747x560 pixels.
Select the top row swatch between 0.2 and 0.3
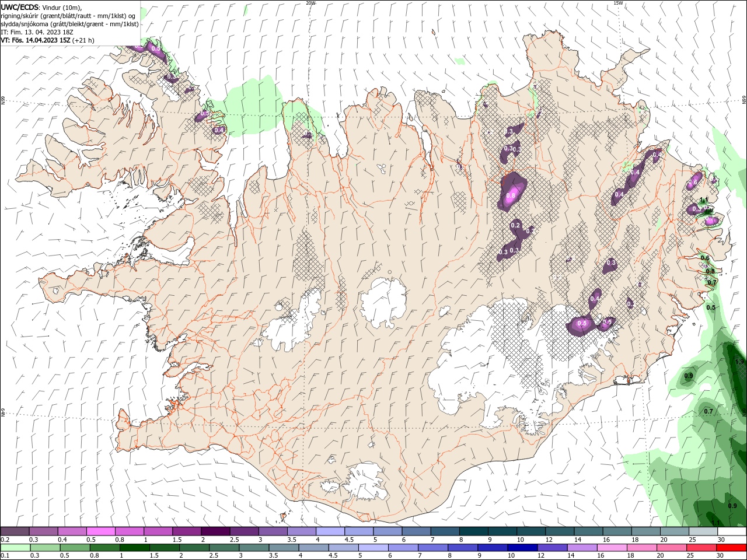click(x=15, y=531)
